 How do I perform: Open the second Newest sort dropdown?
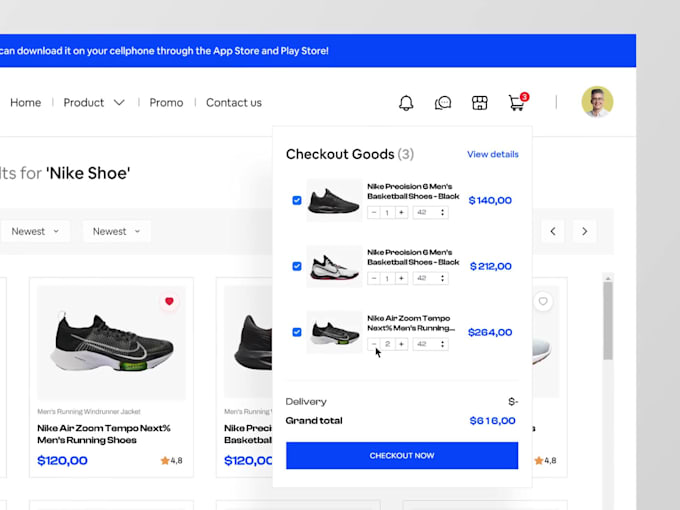coord(116,232)
